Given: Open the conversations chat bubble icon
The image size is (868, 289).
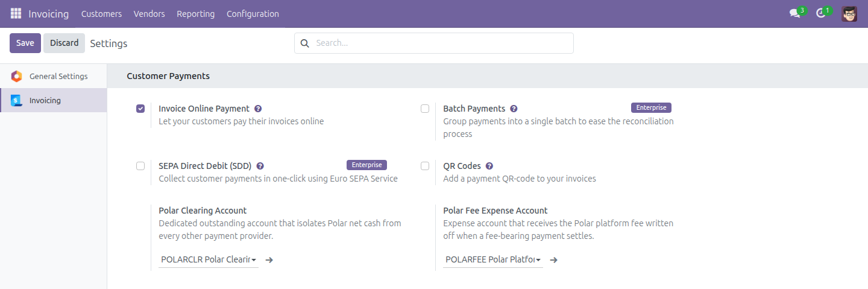Looking at the screenshot, I should point(794,13).
